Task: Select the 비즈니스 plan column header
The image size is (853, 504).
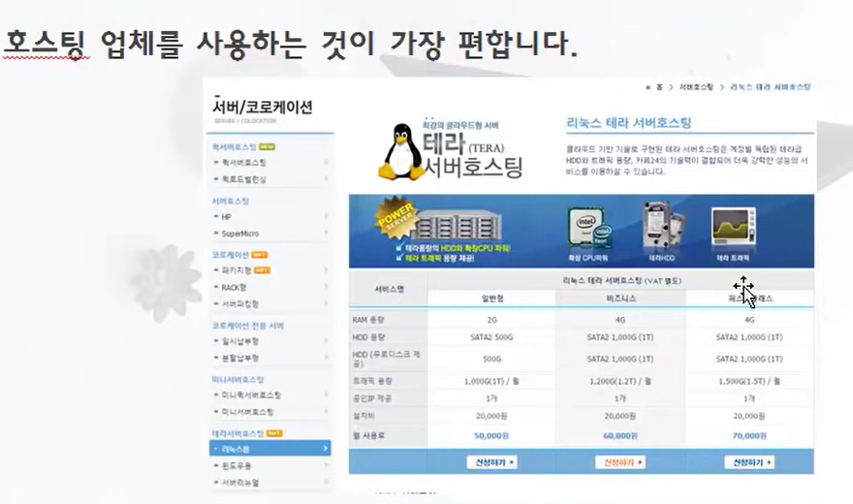Action: click(620, 299)
